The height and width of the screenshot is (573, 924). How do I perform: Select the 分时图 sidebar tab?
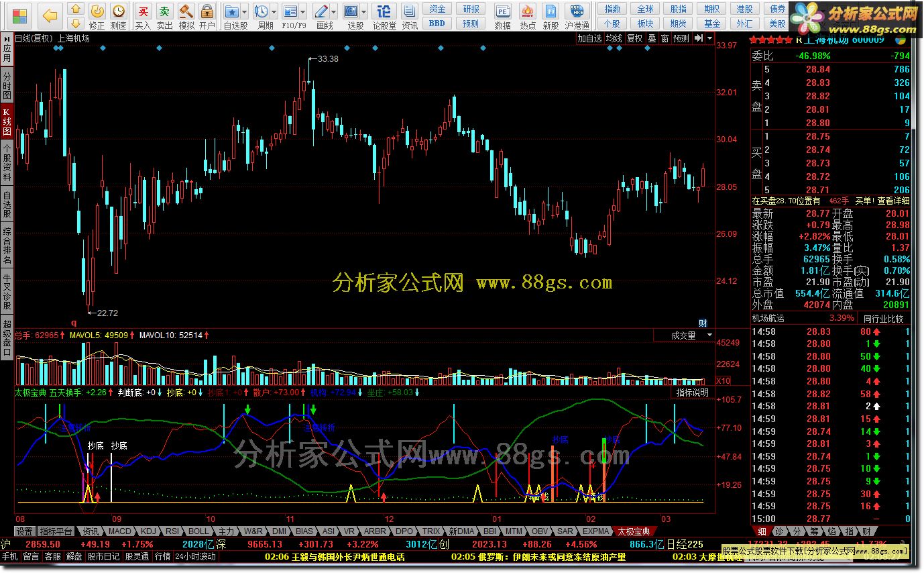click(7, 85)
